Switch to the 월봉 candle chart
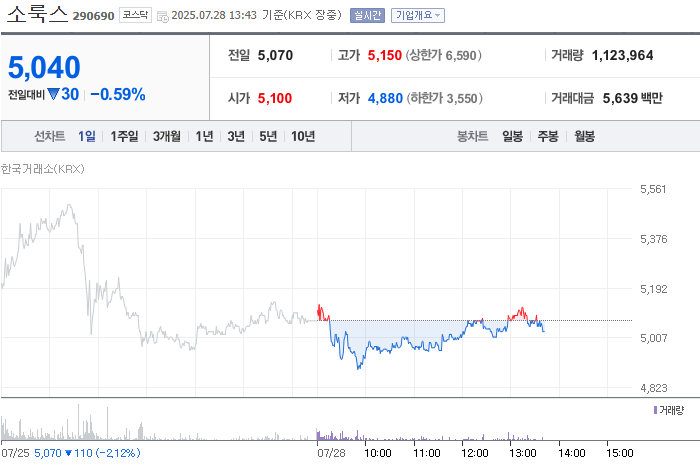Viewport: 700px width, 465px height. (x=584, y=136)
